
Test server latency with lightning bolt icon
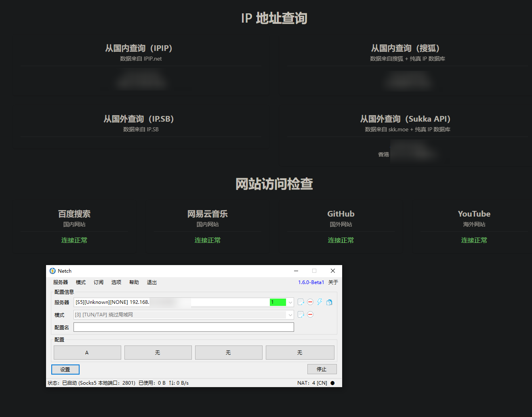(319, 302)
